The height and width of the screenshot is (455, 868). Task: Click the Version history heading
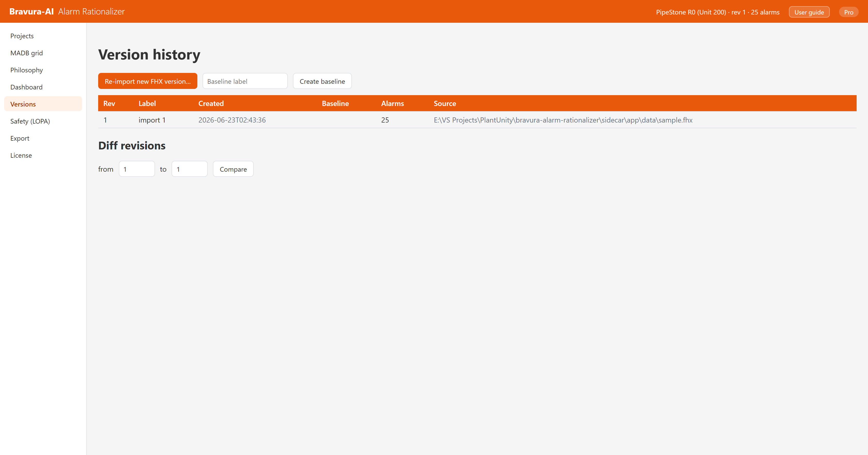coord(149,54)
